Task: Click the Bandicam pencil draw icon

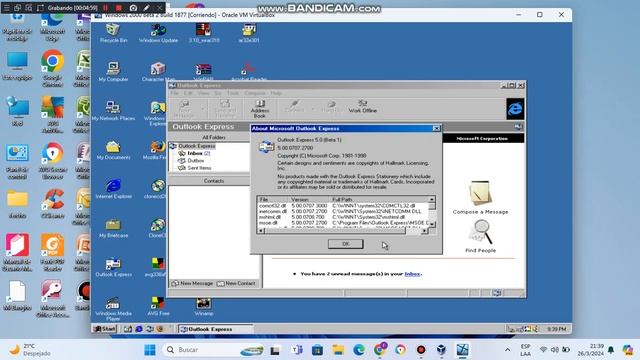Action: (x=146, y=8)
